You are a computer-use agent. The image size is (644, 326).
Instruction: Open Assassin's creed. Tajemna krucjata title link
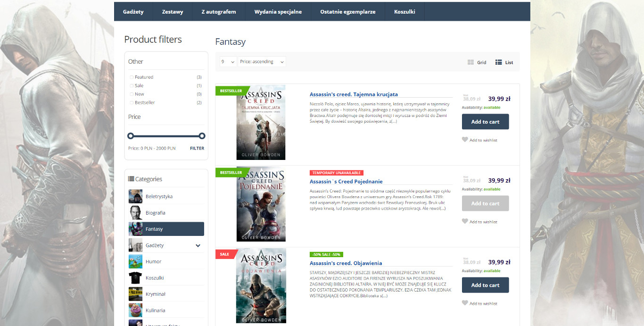354,94
